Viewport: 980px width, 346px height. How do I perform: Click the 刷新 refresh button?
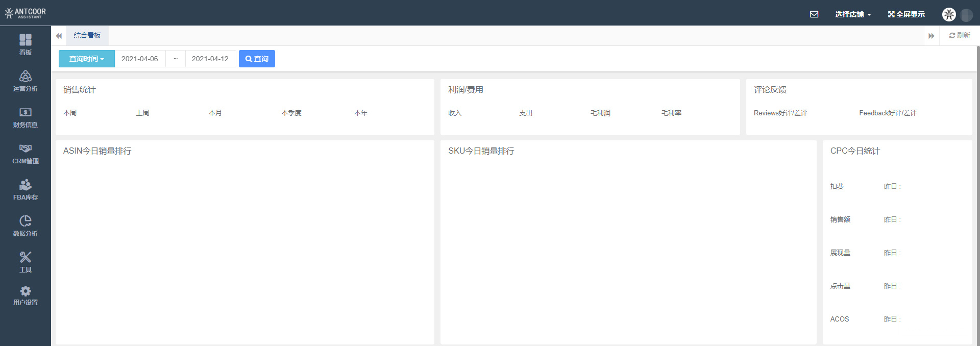pos(960,35)
